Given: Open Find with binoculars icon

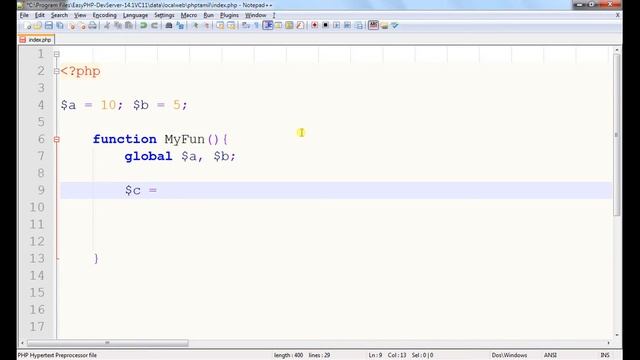Looking at the screenshot, I should tap(169, 26).
